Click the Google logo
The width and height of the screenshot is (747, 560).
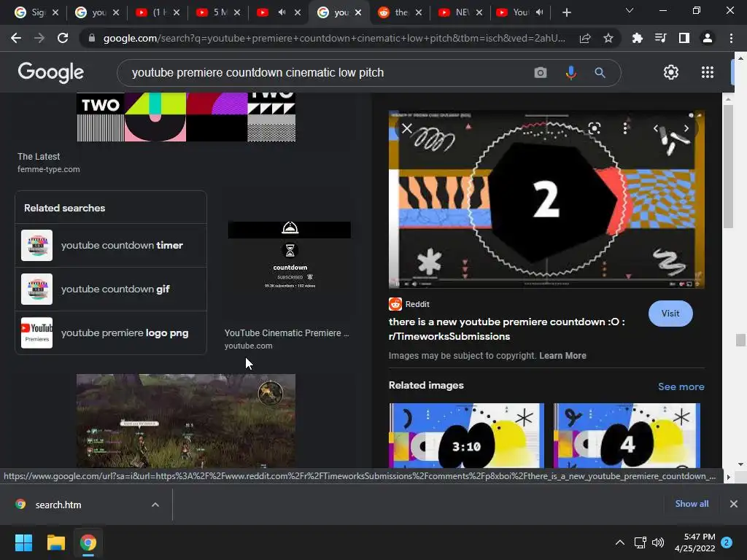50,72
